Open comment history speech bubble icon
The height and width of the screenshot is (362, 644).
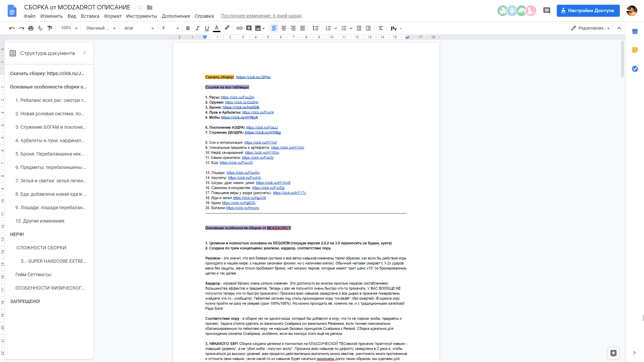[x=547, y=11]
